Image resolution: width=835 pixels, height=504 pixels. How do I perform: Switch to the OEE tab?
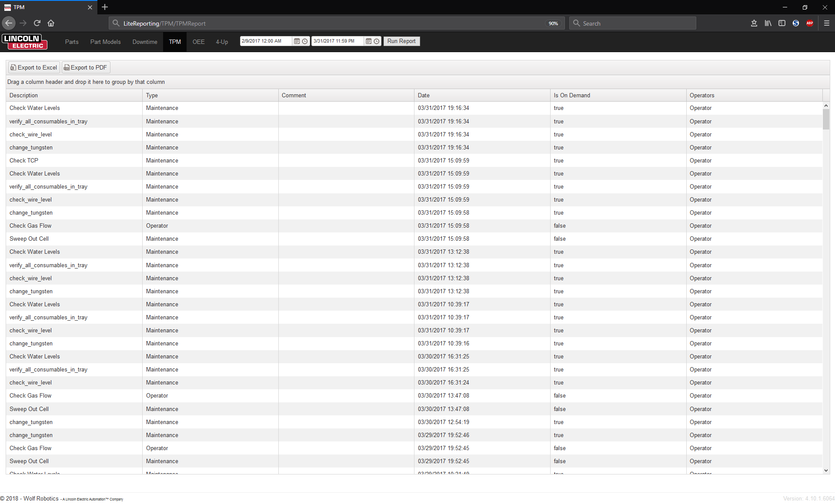click(x=198, y=42)
